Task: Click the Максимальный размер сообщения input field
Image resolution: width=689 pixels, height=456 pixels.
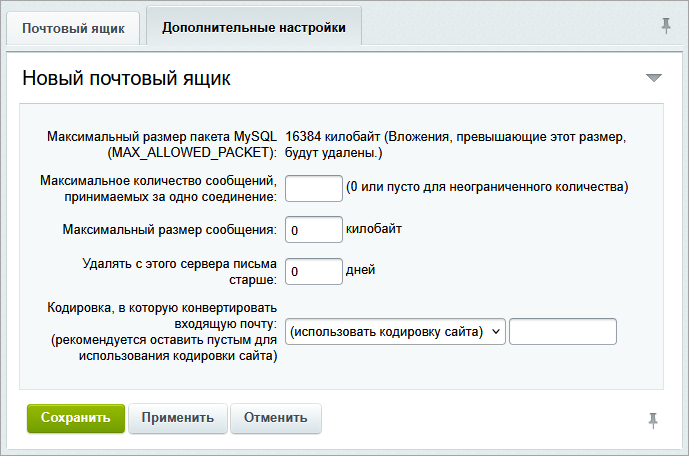Action: (x=313, y=230)
